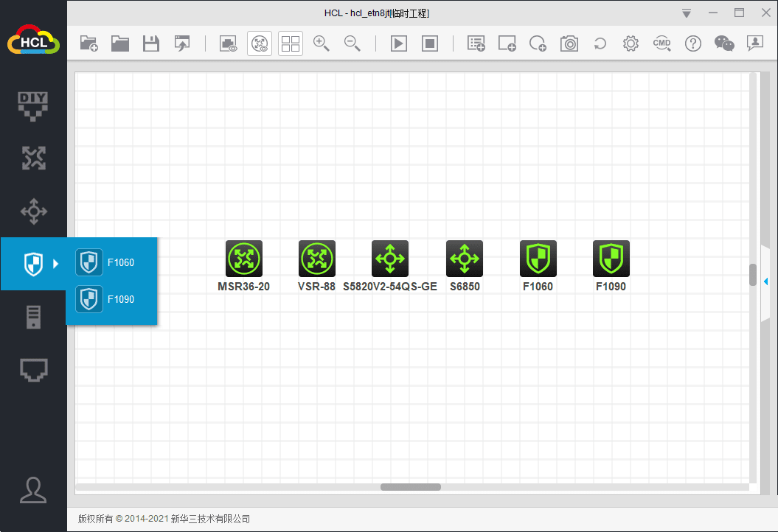Click the horizontal scrollbar thumb
Image resolution: width=778 pixels, height=532 pixels.
410,487
